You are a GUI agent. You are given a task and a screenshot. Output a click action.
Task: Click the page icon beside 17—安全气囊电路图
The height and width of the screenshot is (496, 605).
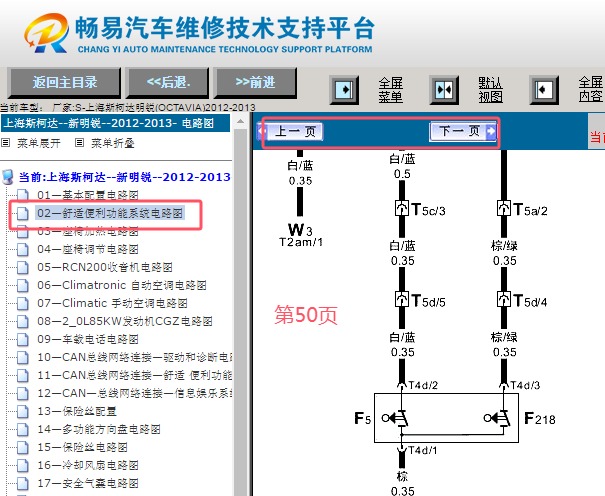point(23,483)
